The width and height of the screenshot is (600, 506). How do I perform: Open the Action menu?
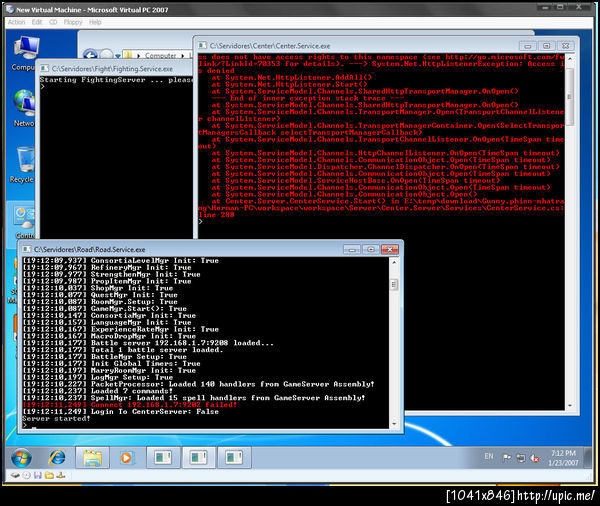(x=16, y=22)
